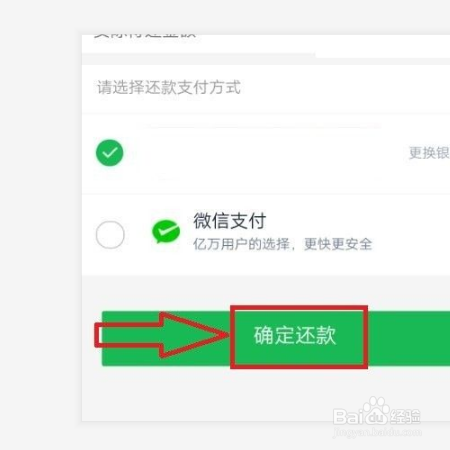Click the red rectangle border around 确定还款
The height and width of the screenshot is (450, 450).
tap(299, 337)
